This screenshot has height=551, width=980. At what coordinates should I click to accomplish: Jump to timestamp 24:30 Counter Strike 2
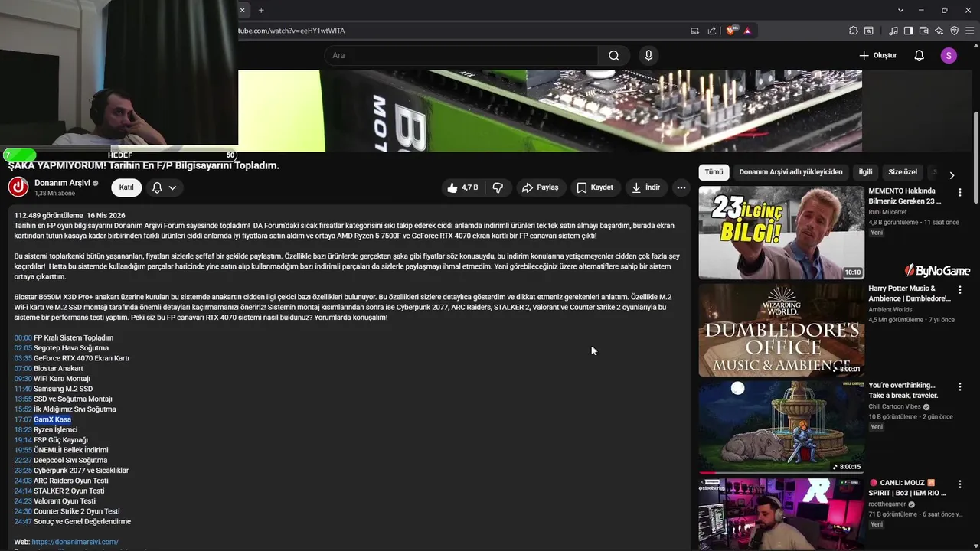pyautogui.click(x=23, y=511)
